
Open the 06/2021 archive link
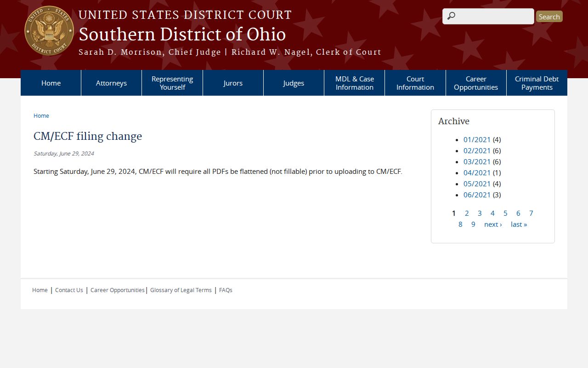(477, 195)
